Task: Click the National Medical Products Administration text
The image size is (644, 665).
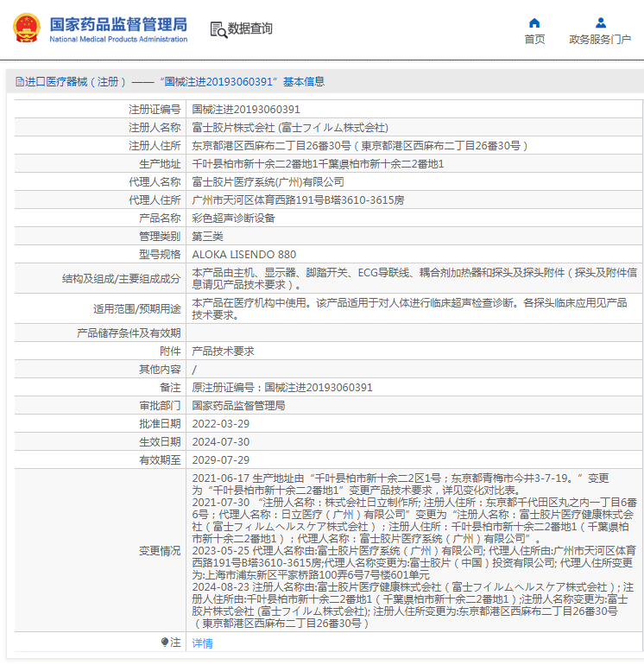Action: 118,39
